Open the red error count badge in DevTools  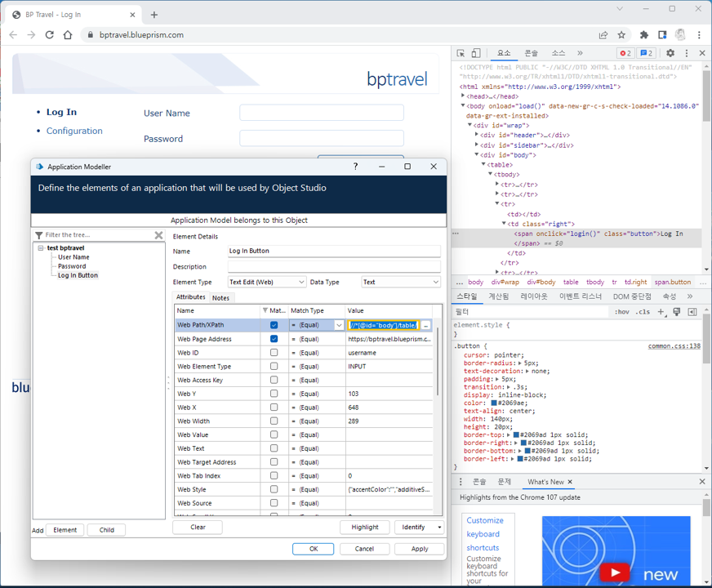[625, 53]
